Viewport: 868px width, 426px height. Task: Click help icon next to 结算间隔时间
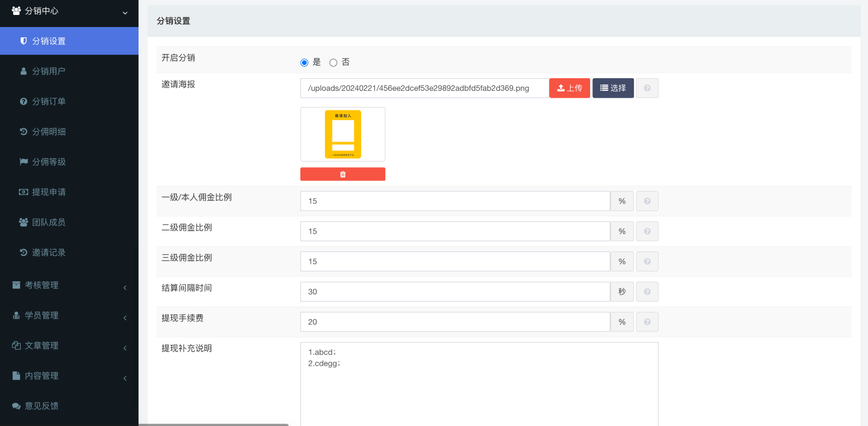click(647, 291)
